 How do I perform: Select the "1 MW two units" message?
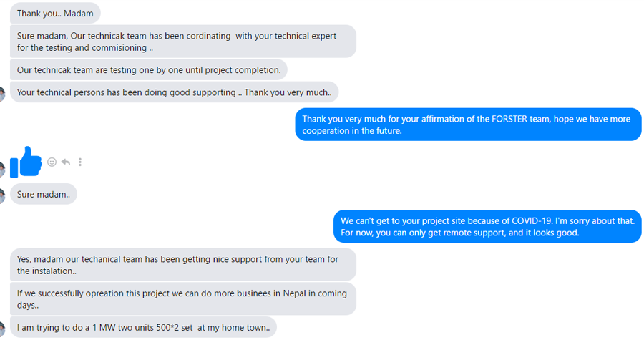pos(143,328)
